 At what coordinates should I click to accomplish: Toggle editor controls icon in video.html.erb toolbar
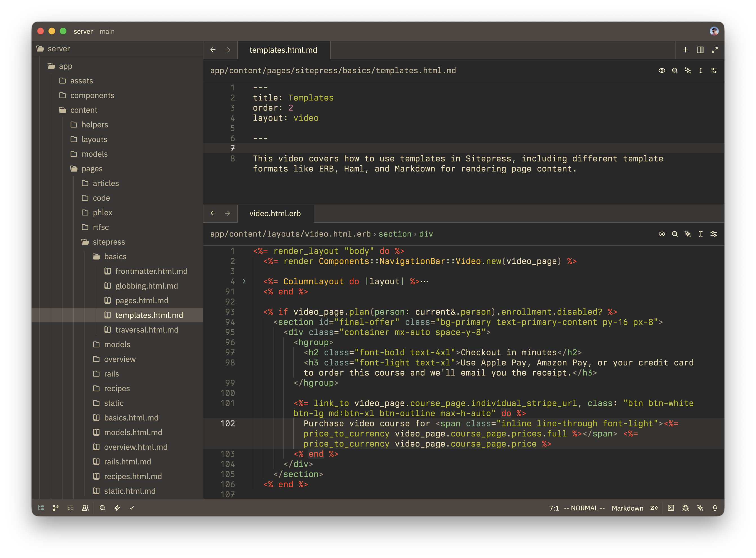click(714, 234)
